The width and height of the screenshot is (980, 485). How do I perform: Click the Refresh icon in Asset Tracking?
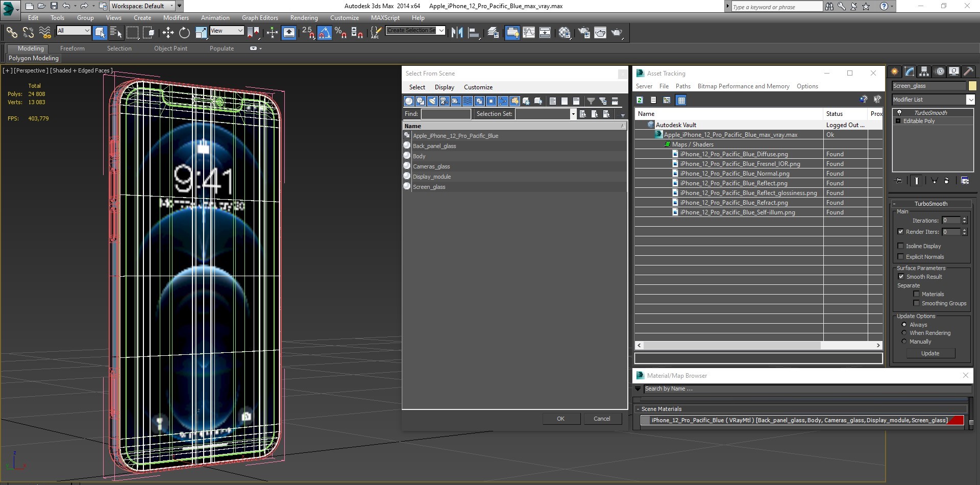[640, 100]
